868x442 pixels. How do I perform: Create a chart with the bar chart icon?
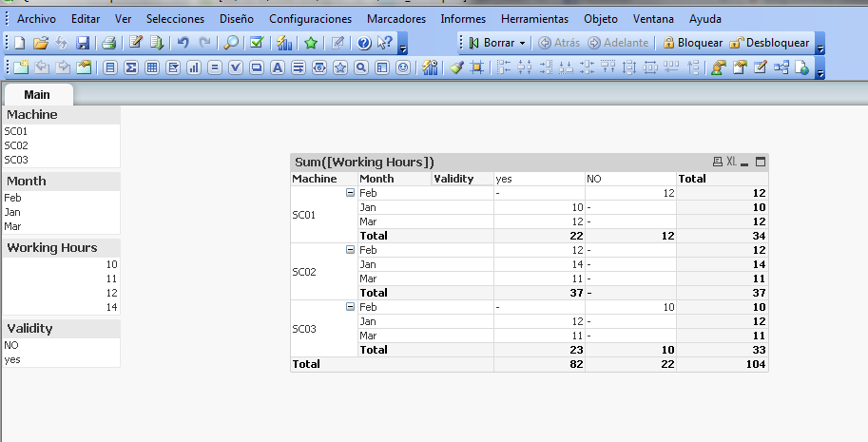tap(194, 67)
